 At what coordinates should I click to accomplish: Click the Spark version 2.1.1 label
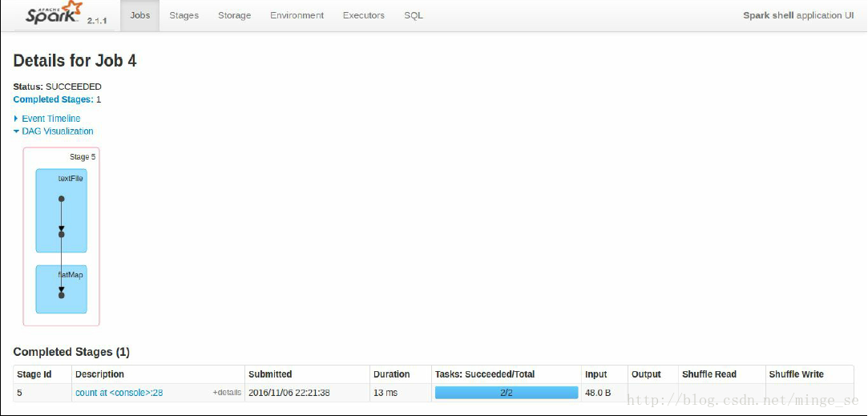tap(97, 21)
